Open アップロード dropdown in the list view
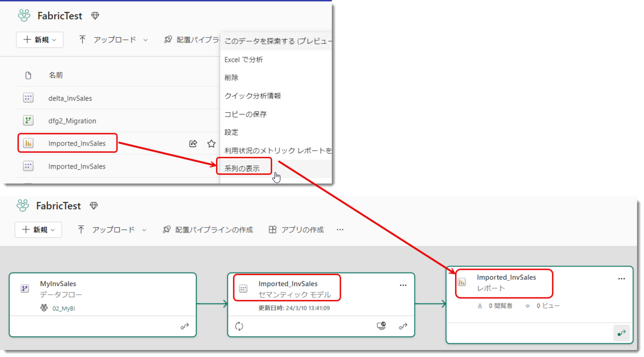 coord(113,40)
